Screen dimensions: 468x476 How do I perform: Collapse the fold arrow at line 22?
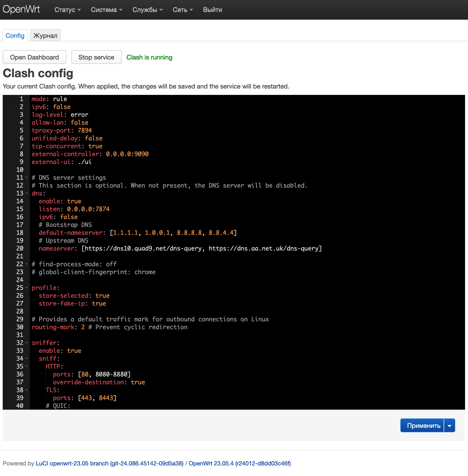tap(27, 264)
